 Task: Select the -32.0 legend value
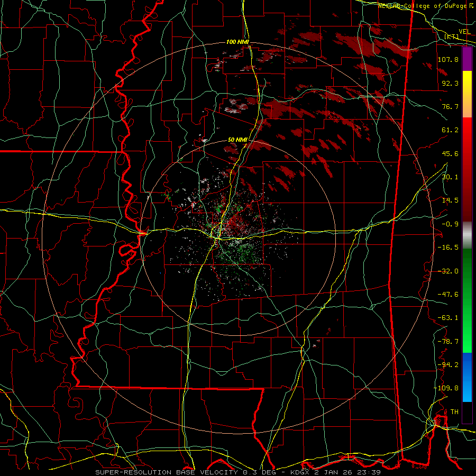(448, 271)
